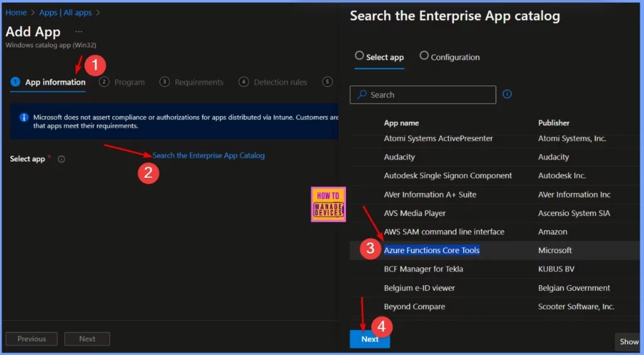Select Beyond Compare app
Image resolution: width=644 pixels, height=355 pixels.
click(414, 307)
